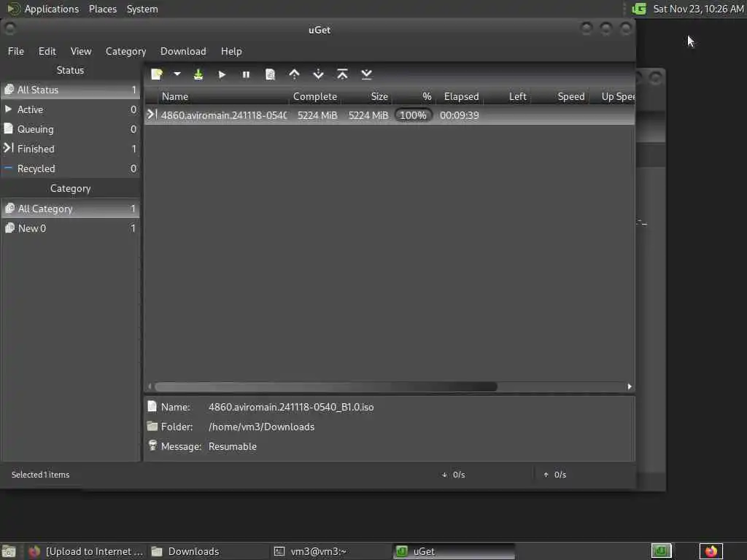Move download to top of list

(342, 74)
